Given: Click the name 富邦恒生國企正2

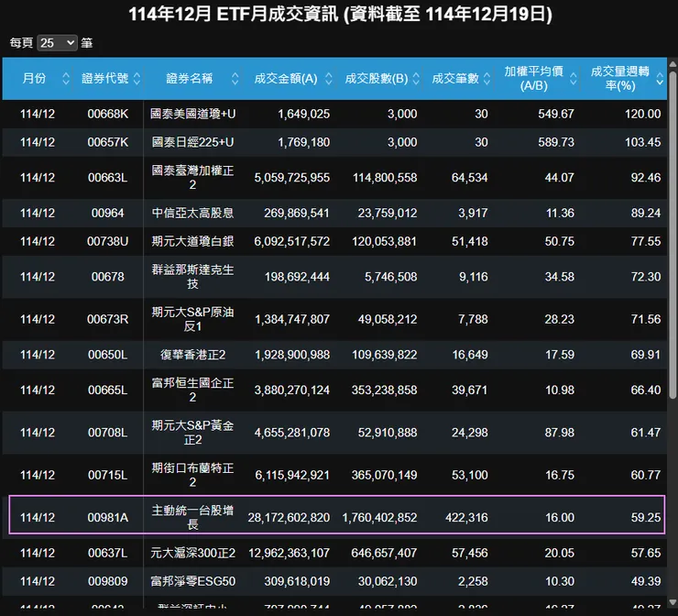Looking at the screenshot, I should (192, 390).
